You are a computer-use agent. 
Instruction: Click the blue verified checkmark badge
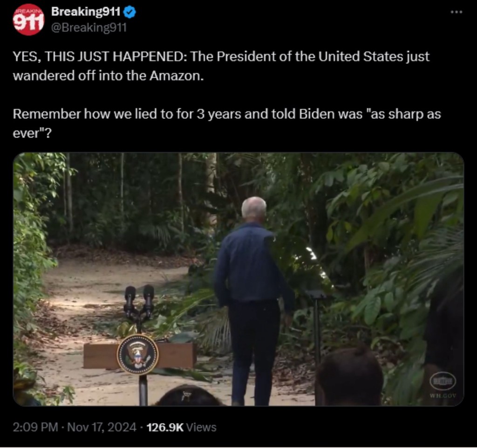click(x=130, y=12)
